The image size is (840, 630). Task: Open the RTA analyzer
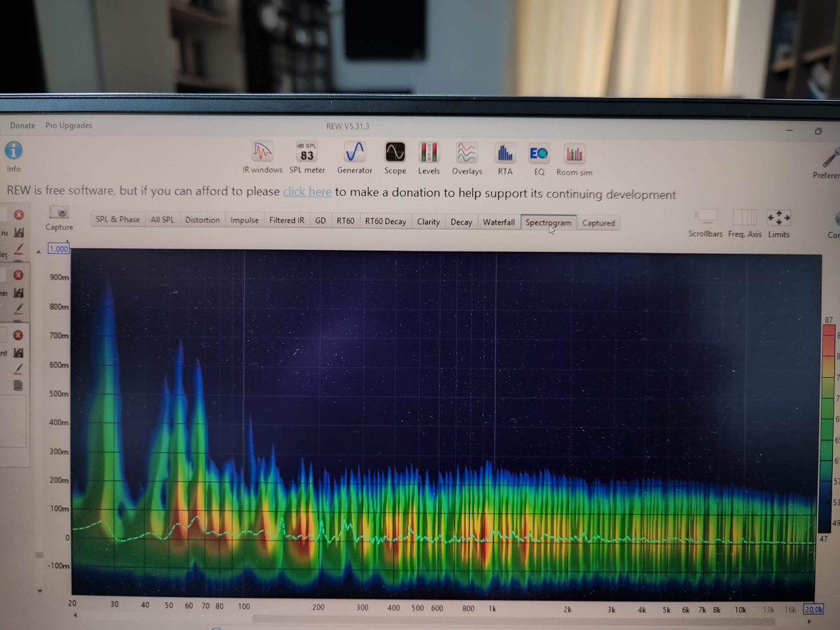(505, 154)
